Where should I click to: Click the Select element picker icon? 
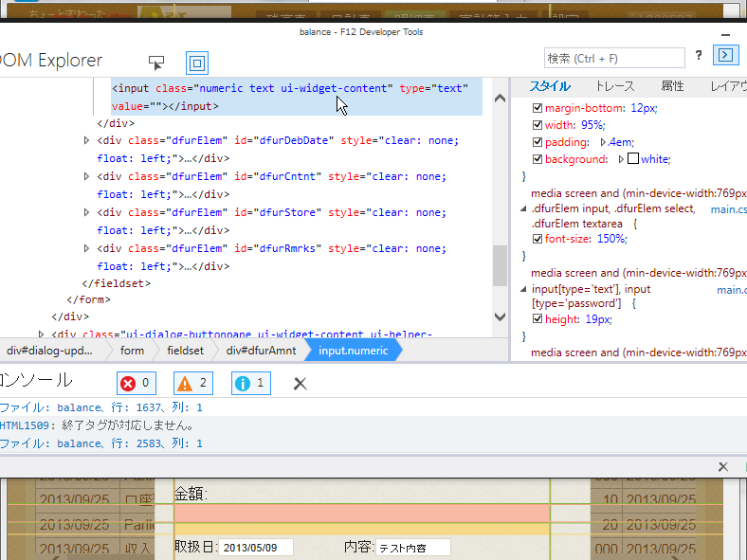156,63
